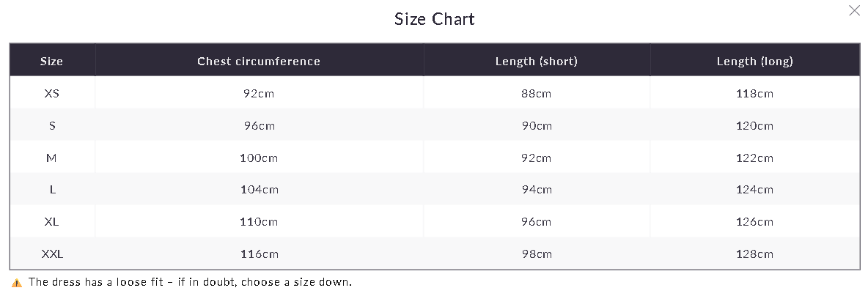Click the 100cm chest circumference cell
This screenshot has height=296, width=868.
(x=259, y=158)
